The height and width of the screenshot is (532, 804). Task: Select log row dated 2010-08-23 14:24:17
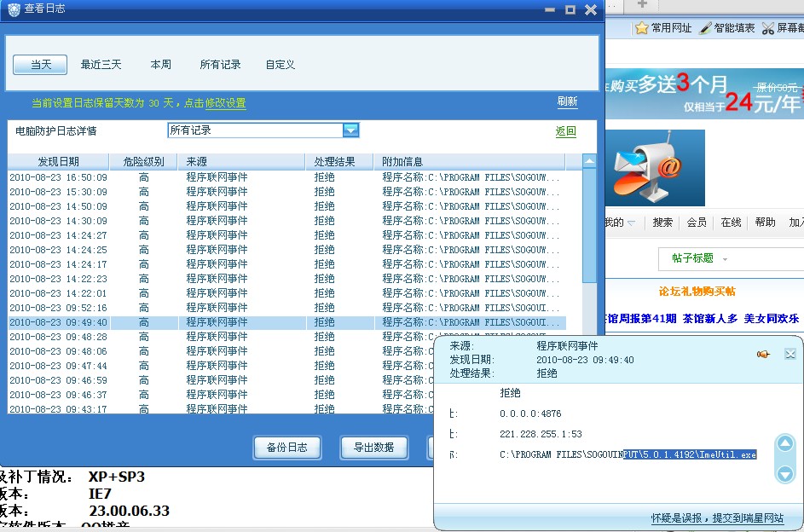coord(286,264)
